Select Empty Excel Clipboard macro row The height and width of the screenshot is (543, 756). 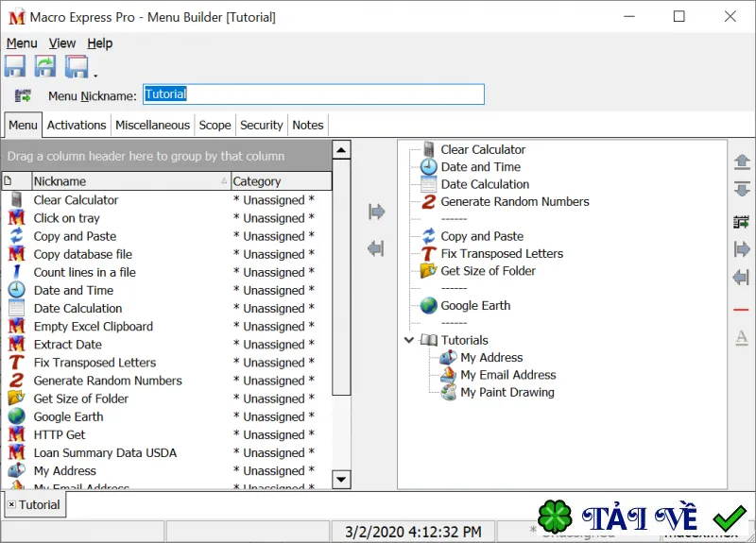tap(167, 327)
